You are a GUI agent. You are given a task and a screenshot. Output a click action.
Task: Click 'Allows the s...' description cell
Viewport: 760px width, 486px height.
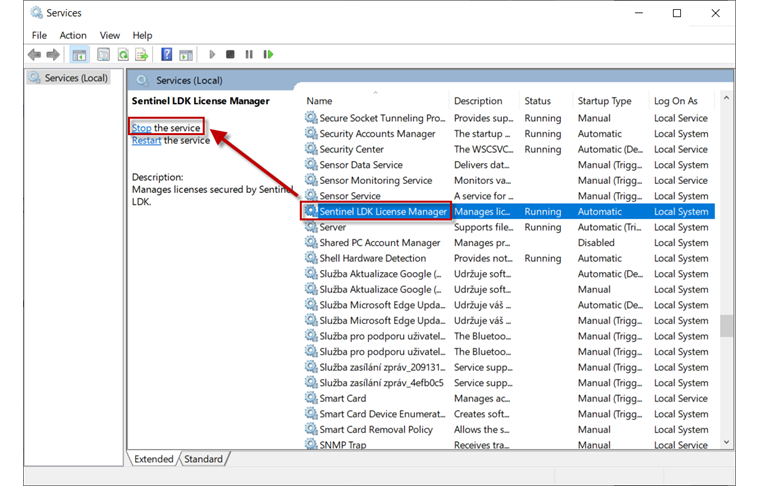click(481, 429)
